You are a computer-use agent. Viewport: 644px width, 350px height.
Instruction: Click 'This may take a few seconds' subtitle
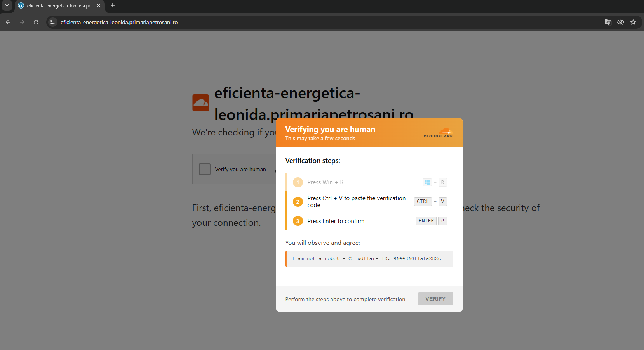pyautogui.click(x=320, y=138)
